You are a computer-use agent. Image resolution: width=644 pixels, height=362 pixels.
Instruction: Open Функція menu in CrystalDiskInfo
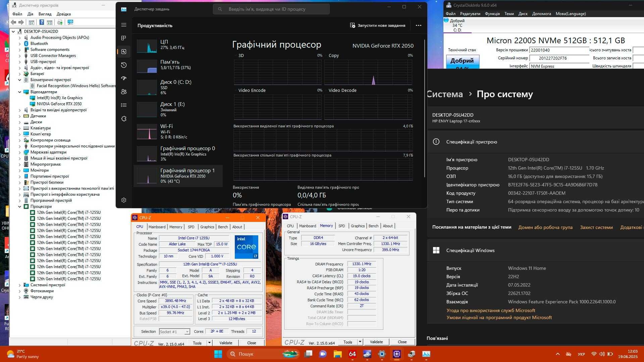click(492, 14)
